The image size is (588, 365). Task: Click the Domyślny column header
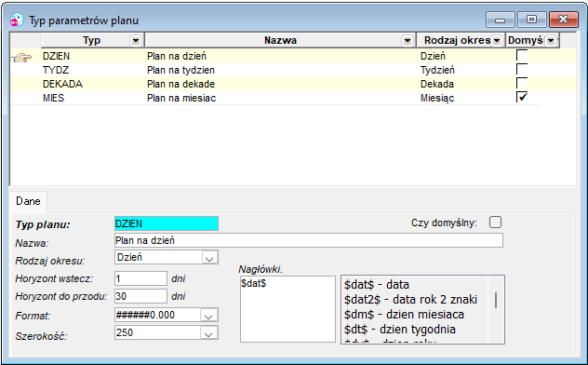pos(532,41)
